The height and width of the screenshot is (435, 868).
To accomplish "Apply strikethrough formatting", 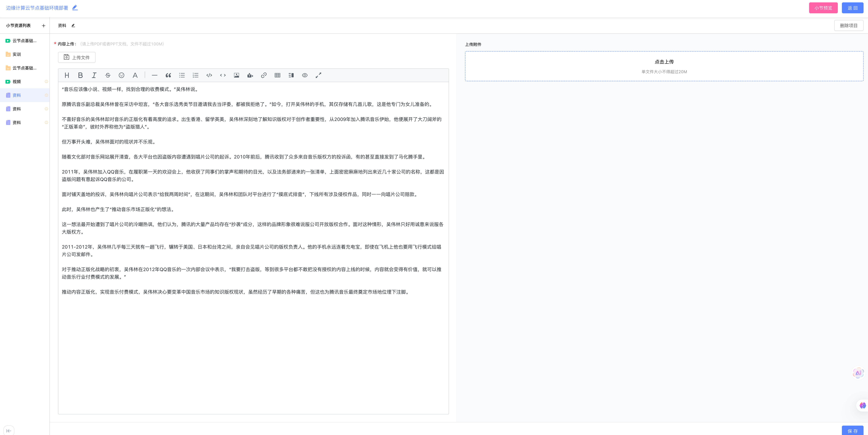I will click(x=108, y=75).
